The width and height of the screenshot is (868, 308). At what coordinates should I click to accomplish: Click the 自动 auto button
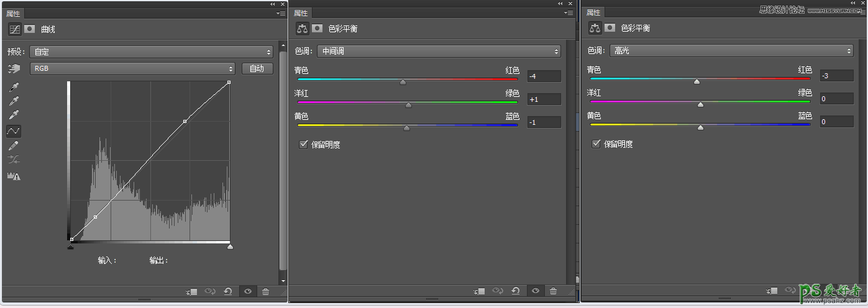[257, 69]
